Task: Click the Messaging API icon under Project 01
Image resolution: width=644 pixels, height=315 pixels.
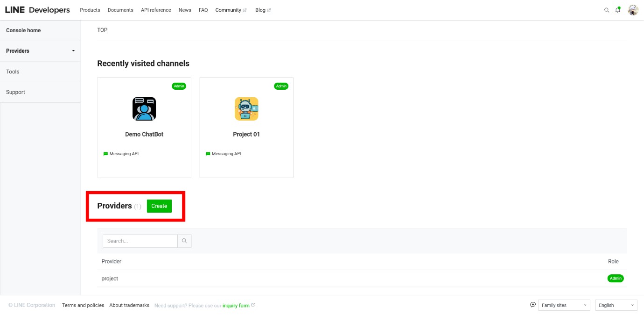Action: click(208, 154)
